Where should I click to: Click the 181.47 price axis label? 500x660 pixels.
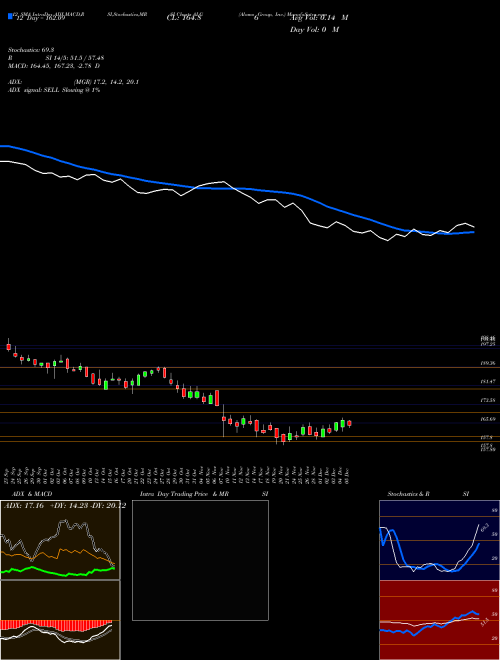(487, 381)
